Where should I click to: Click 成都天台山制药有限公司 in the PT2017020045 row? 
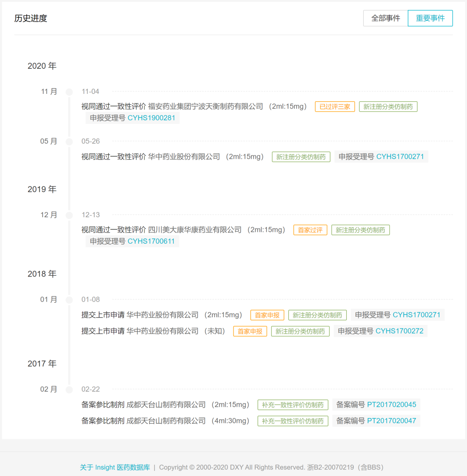coord(166,405)
